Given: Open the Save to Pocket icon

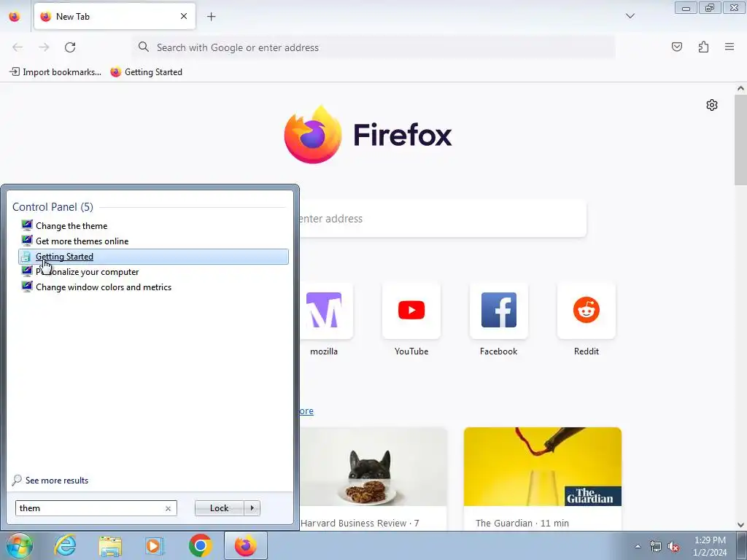Looking at the screenshot, I should (x=676, y=47).
